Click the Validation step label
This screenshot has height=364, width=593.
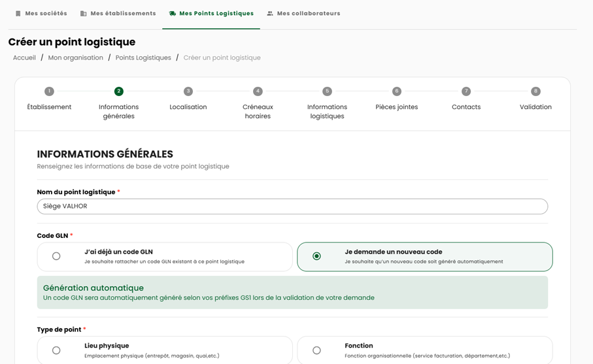click(535, 107)
